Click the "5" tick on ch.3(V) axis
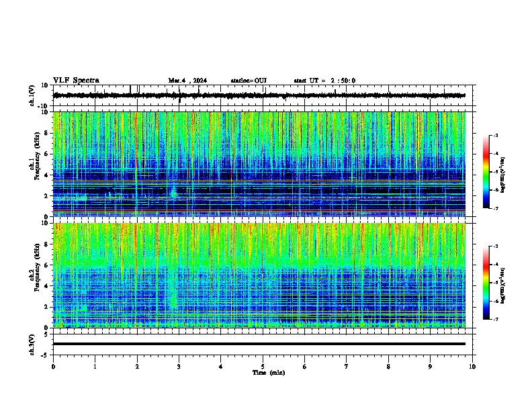Image resolution: width=532 pixels, height=411 pixels. 46,334
